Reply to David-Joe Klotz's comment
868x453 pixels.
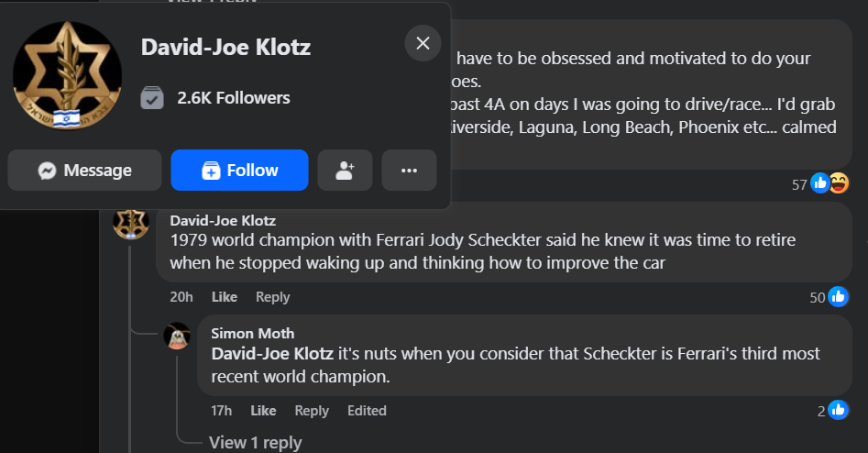pyautogui.click(x=272, y=297)
